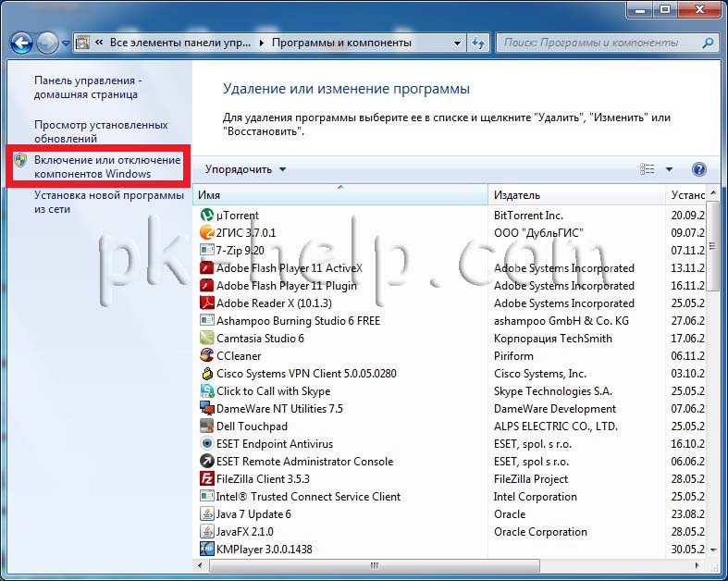Expand the address bar history dropdown
This screenshot has width=728, height=581.
[x=457, y=43]
